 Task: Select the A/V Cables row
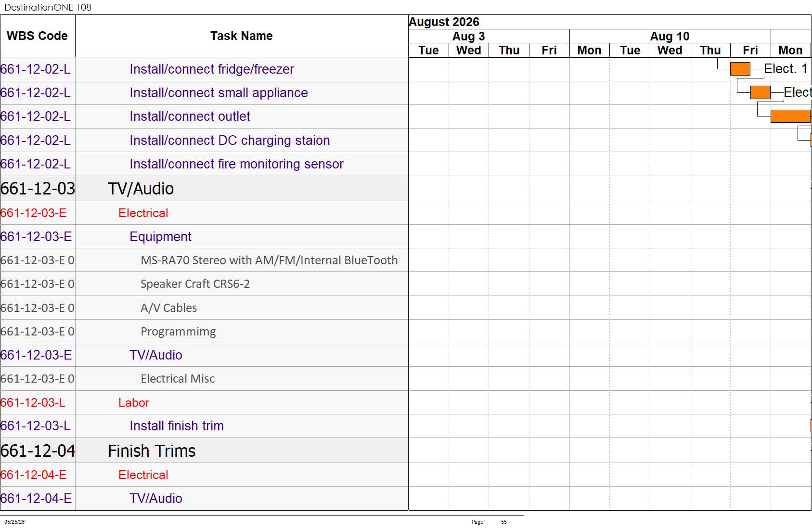pos(204,308)
